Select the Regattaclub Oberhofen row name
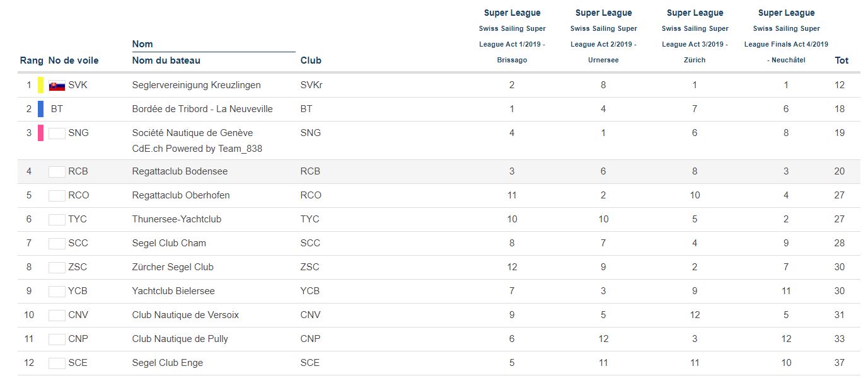 pos(181,195)
